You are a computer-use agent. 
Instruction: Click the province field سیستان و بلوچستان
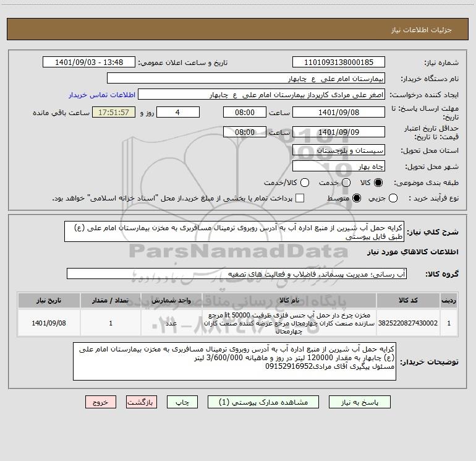coord(339,150)
